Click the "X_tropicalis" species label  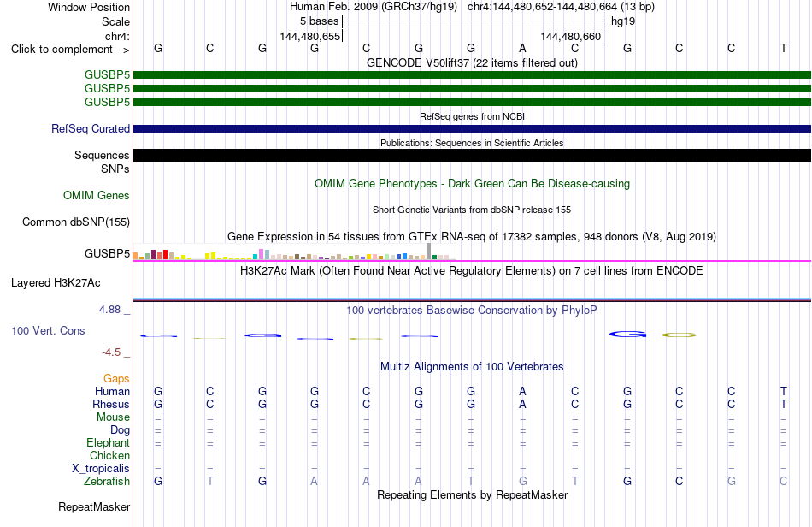[101, 469]
